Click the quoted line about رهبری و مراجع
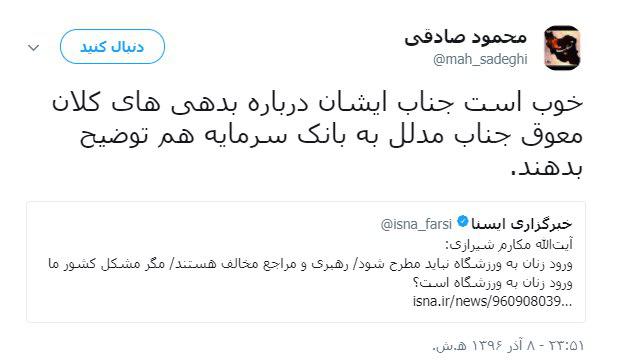This screenshot has height=364, width=617. (x=310, y=263)
